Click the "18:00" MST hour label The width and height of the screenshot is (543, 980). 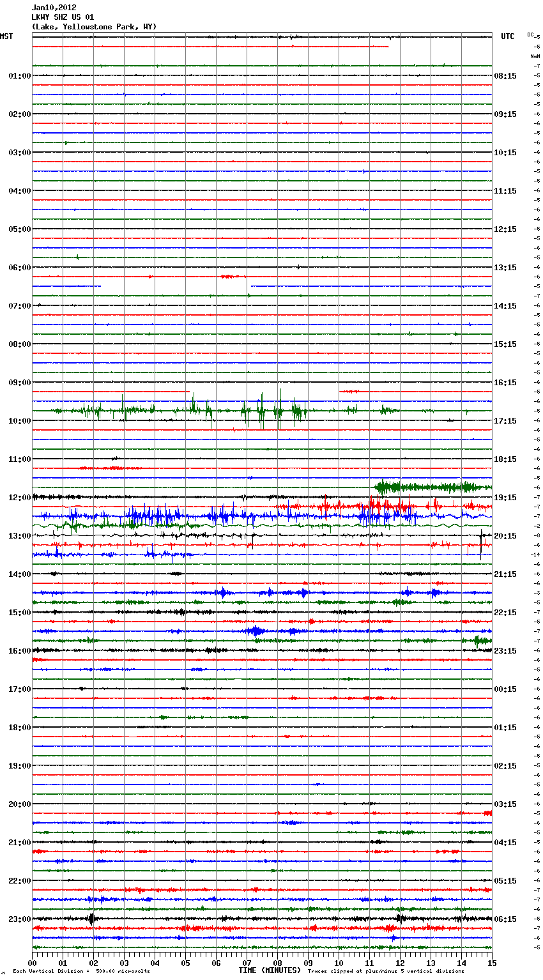[20, 728]
